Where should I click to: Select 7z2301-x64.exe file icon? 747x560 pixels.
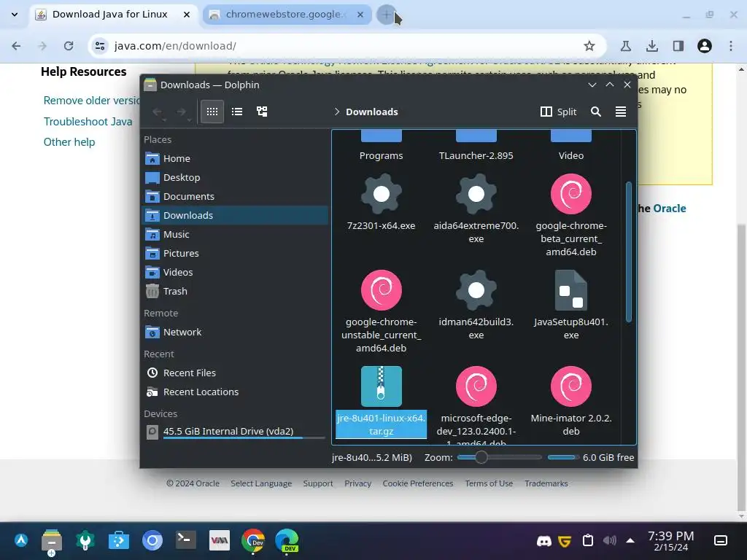tap(381, 194)
